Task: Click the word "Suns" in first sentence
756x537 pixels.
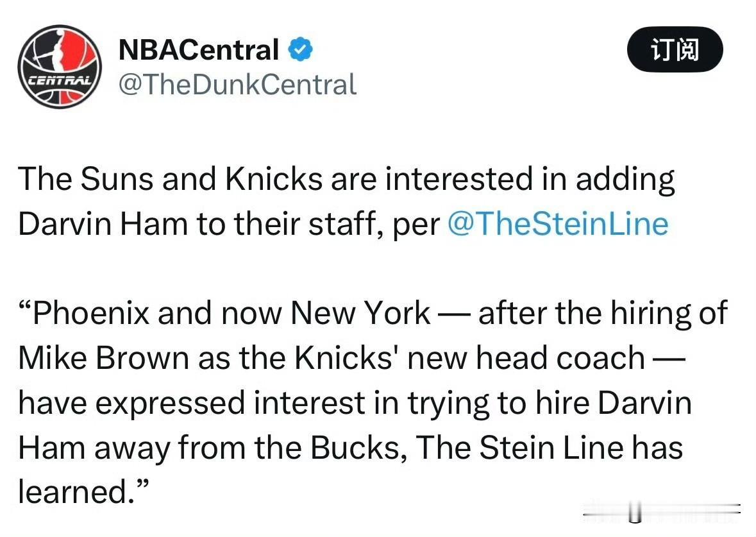Action: [117, 179]
